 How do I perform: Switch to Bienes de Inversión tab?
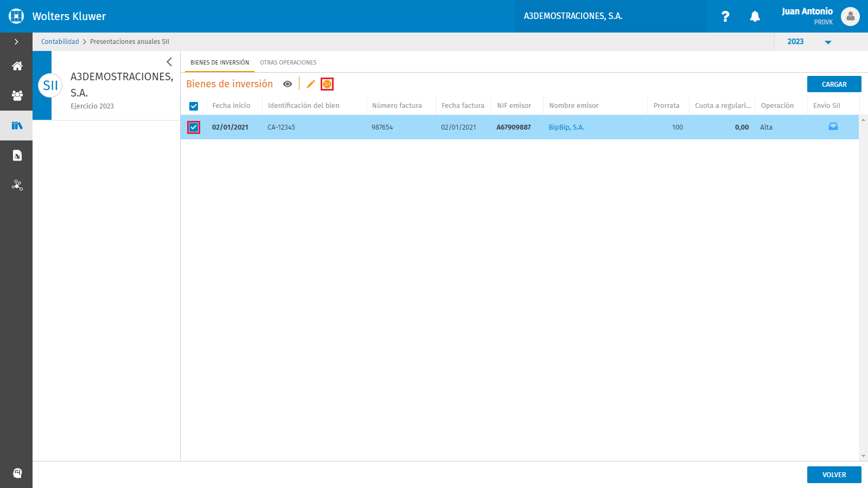point(220,62)
